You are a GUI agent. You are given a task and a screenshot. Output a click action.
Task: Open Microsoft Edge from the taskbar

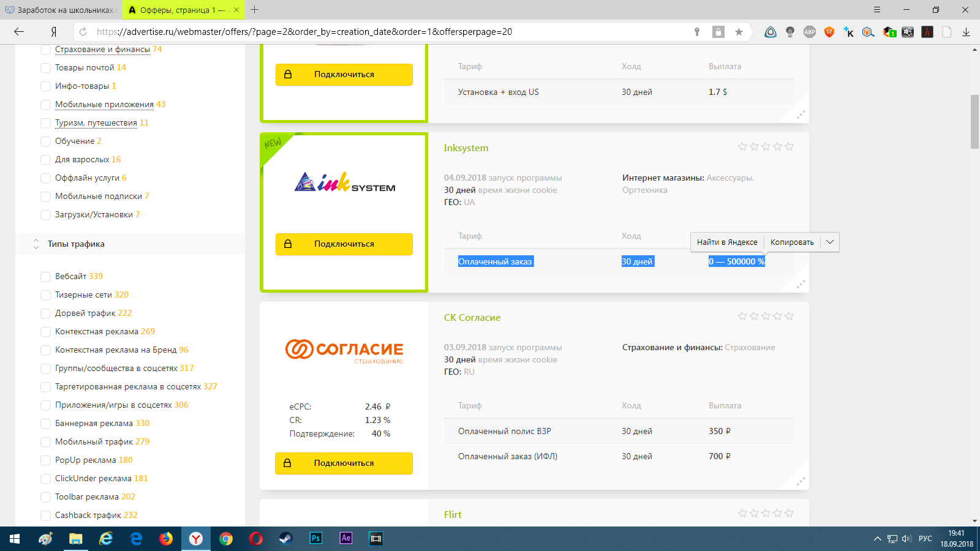click(x=136, y=539)
